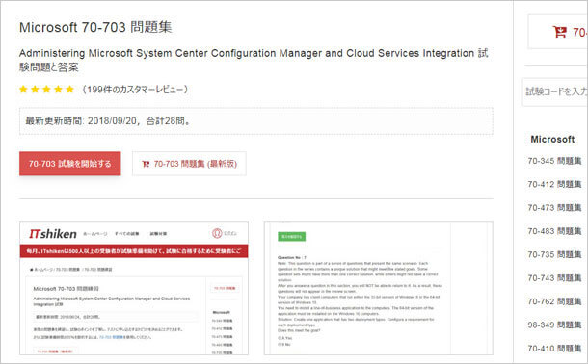
Task: Select the Microsoft 70-703 問題集 heading
Action: pyautogui.click(x=95, y=27)
